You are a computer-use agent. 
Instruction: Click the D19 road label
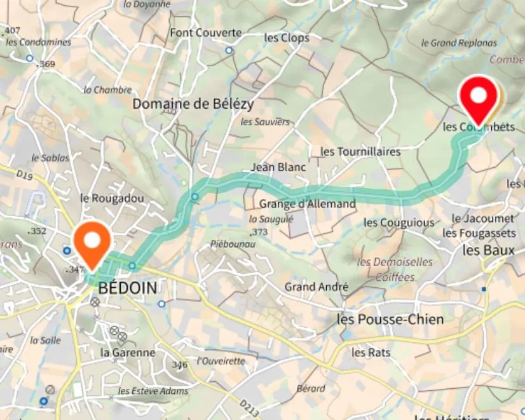click(x=24, y=175)
